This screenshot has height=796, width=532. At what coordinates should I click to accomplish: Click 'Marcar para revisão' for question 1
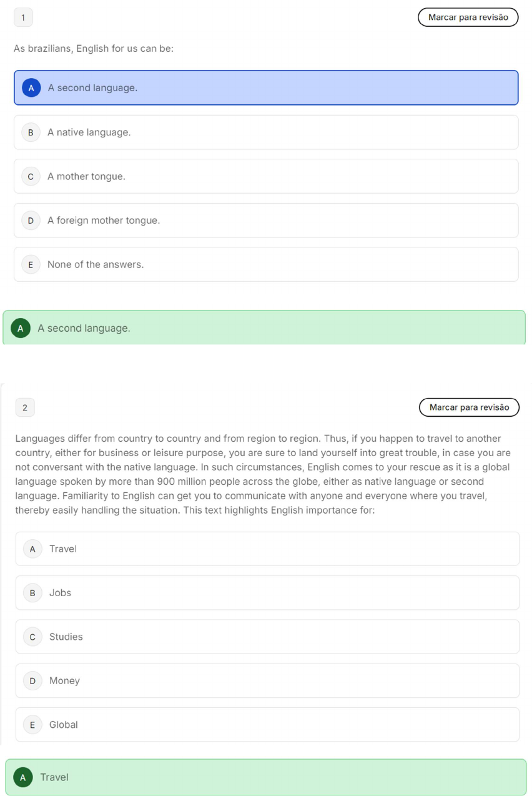coord(468,17)
